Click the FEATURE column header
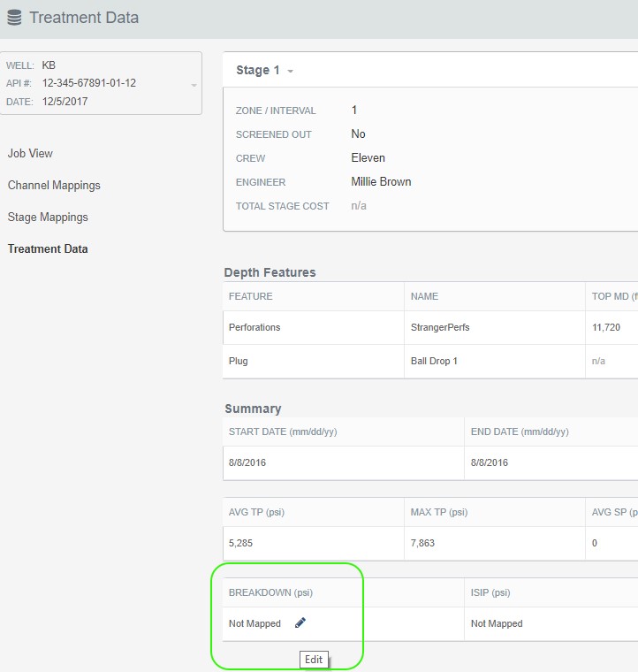The height and width of the screenshot is (672, 638). 250,297
